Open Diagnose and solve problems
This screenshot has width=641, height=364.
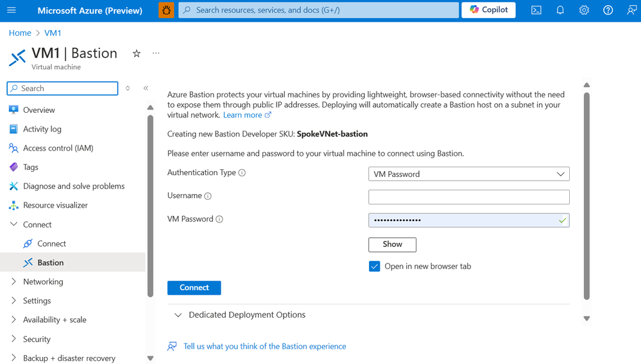coord(73,186)
